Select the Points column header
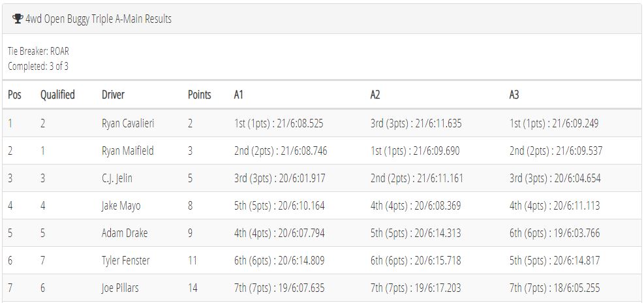 click(x=199, y=95)
